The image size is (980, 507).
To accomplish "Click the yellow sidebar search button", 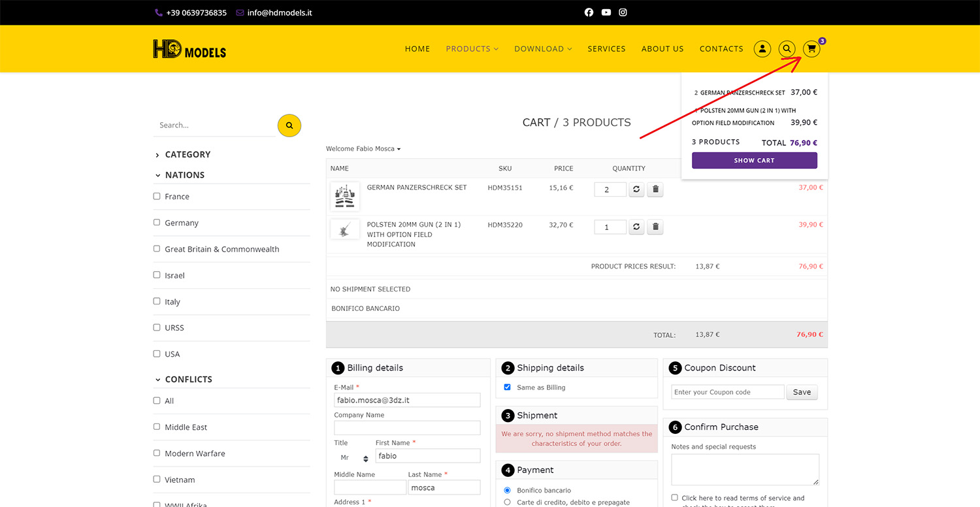I will click(289, 125).
